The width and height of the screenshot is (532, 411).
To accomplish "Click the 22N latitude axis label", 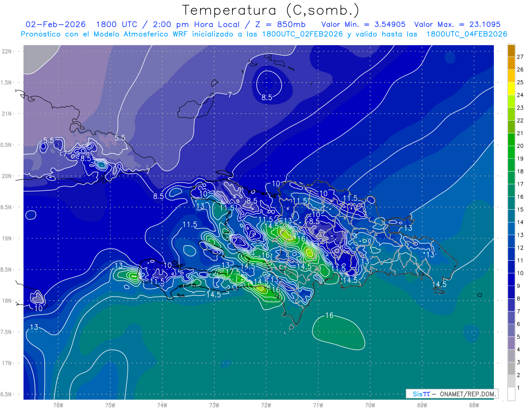I will click(7, 51).
